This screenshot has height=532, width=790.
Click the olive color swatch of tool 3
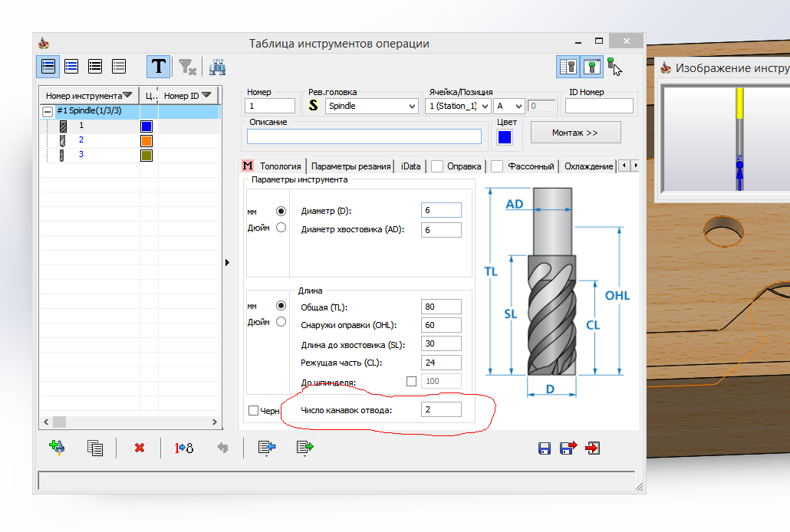pyautogui.click(x=146, y=155)
